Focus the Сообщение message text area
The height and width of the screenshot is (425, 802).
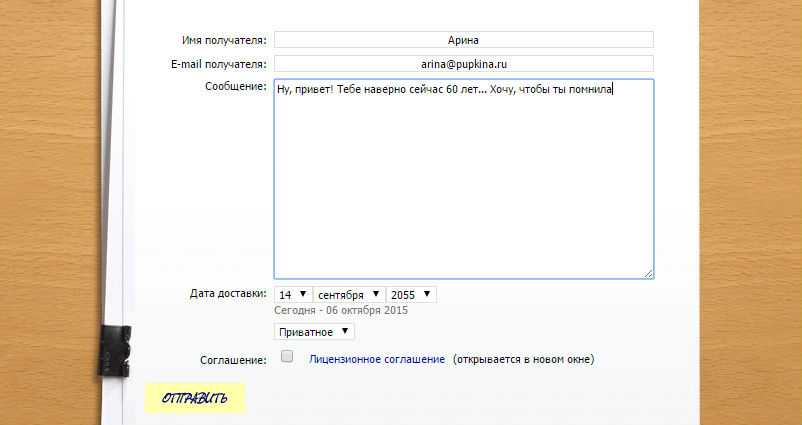tap(463, 180)
